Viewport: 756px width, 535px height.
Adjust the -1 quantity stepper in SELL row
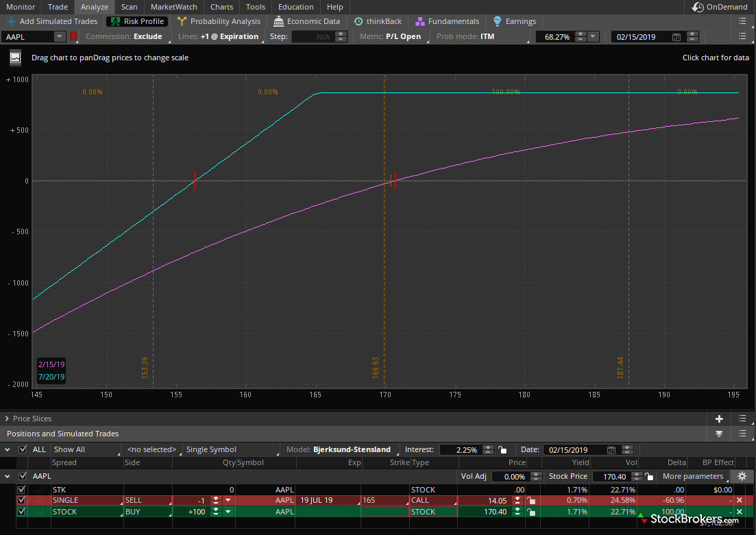pyautogui.click(x=216, y=500)
